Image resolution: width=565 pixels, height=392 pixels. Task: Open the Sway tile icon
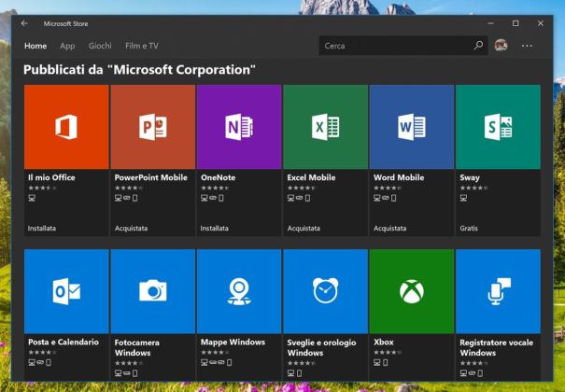pos(498,127)
